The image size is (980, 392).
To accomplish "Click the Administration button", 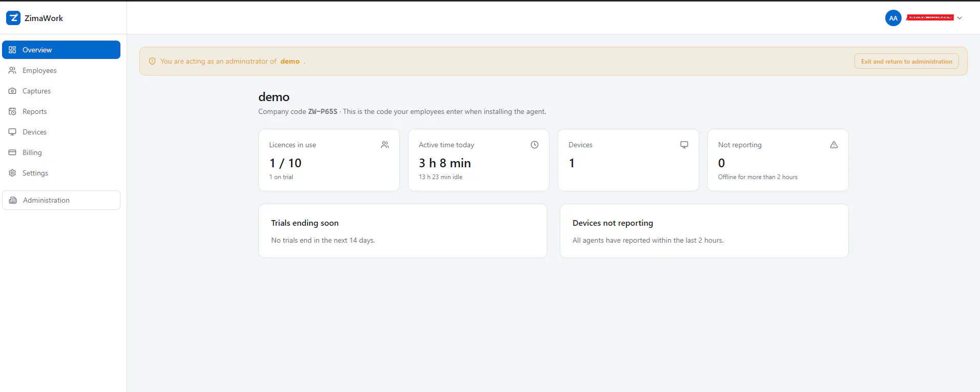I will tap(62, 200).
